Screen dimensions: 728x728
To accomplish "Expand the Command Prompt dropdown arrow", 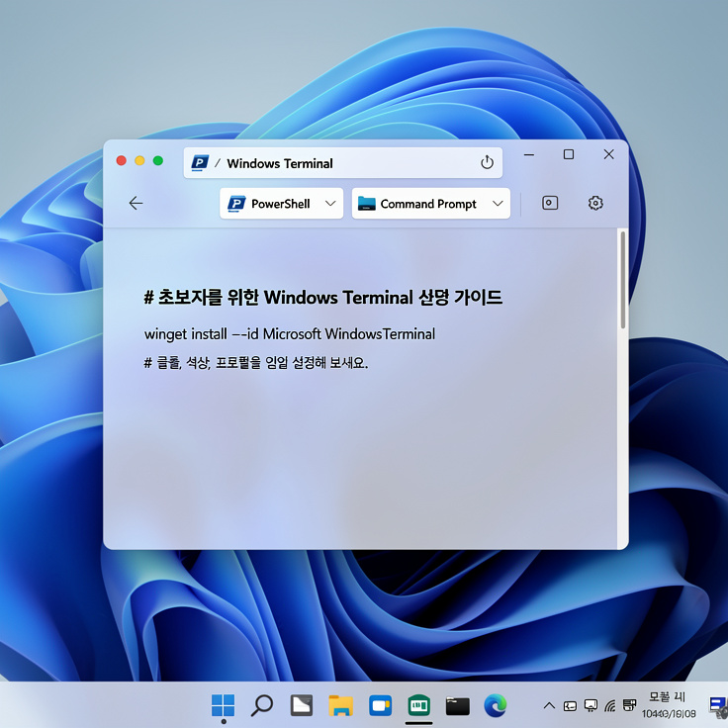I will click(498, 204).
